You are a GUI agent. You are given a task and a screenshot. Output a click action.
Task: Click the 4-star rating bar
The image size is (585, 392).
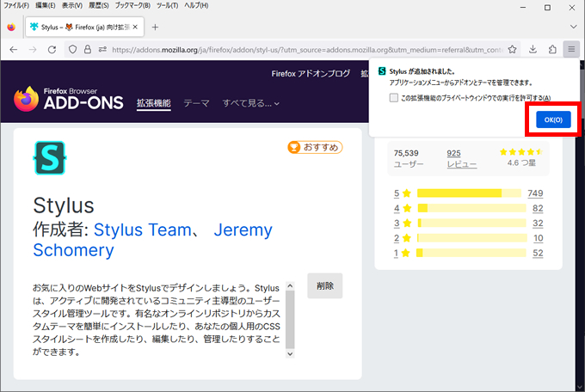471,208
